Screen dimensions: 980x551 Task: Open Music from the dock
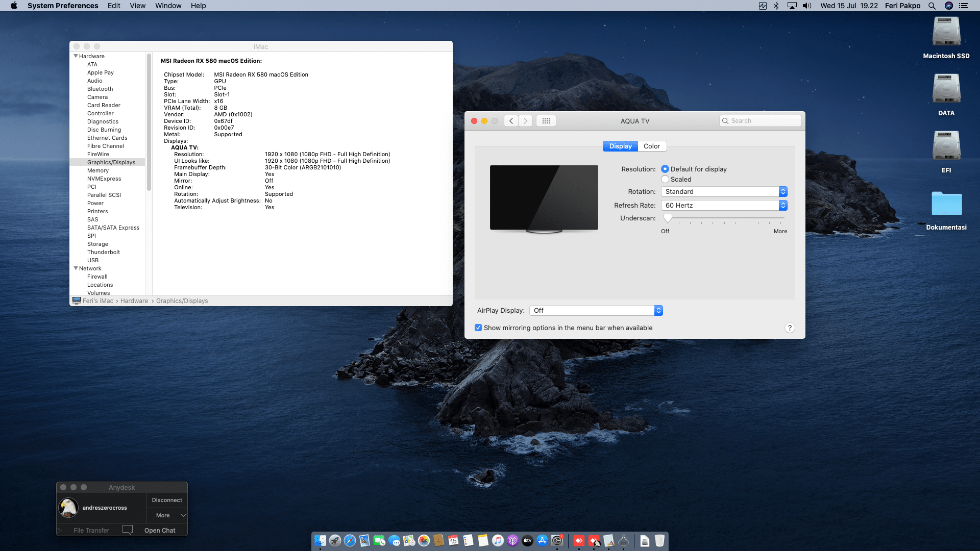pos(498,541)
